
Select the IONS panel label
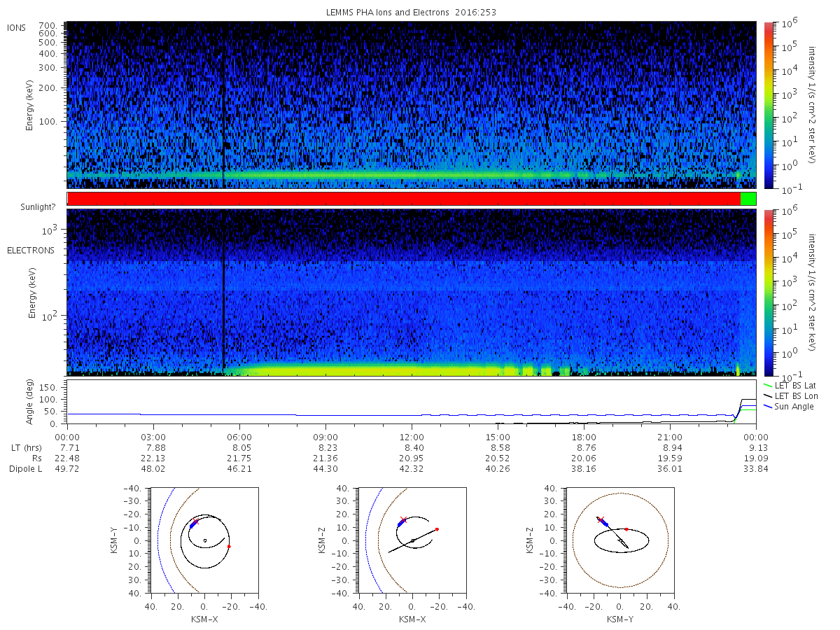pos(17,27)
